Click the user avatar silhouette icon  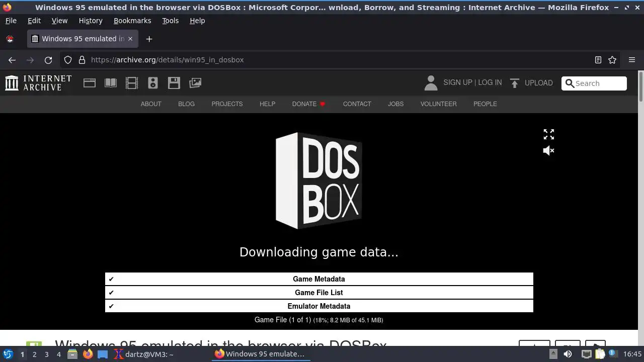(x=431, y=83)
